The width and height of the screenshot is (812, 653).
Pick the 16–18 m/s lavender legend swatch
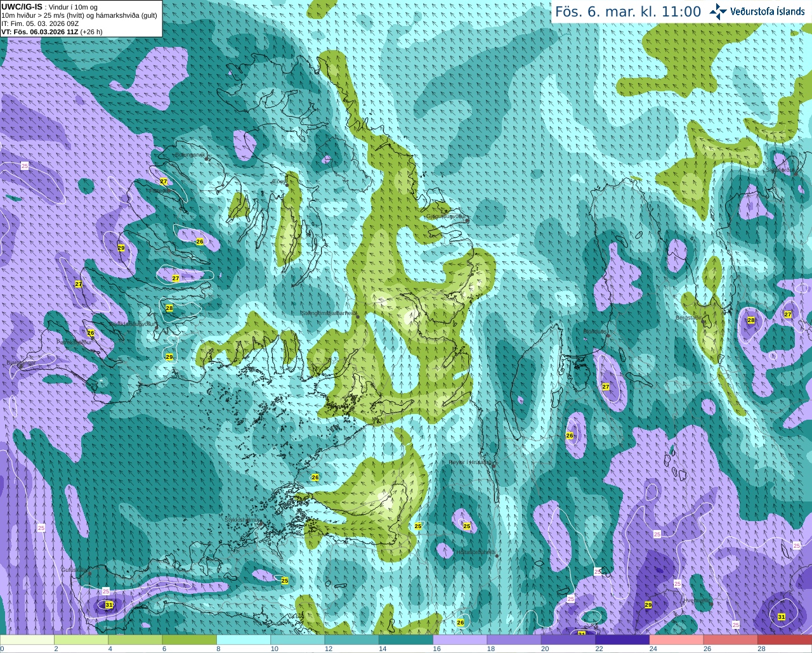pos(460,640)
